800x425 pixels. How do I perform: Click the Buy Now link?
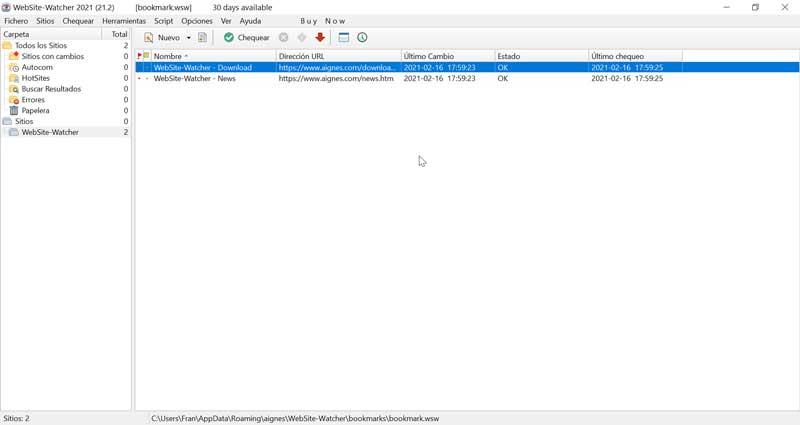(322, 21)
